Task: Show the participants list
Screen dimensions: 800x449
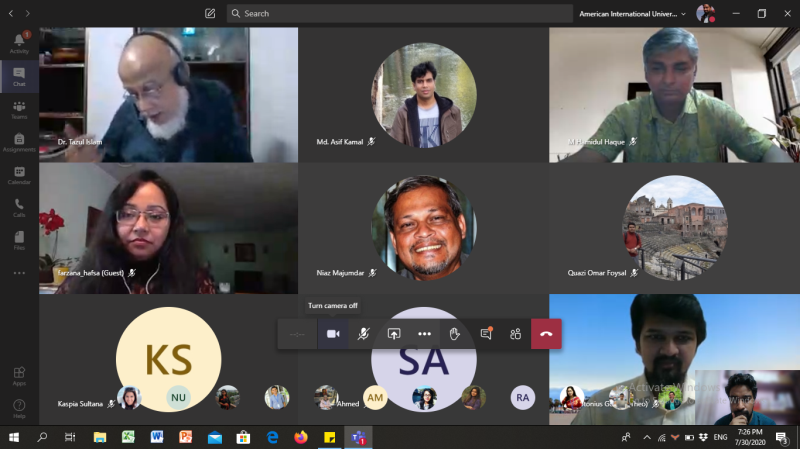Action: [x=515, y=334]
